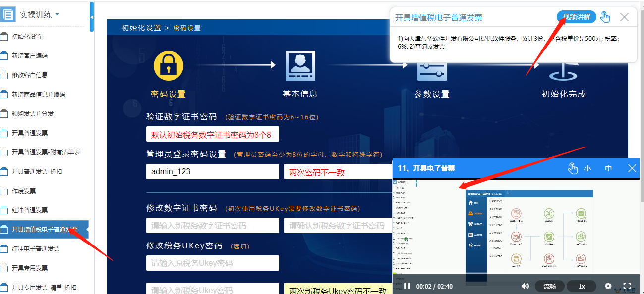The image size is (644, 294).
Task: Open the 实操训练 dropdown menu
Action: pyautogui.click(x=39, y=15)
